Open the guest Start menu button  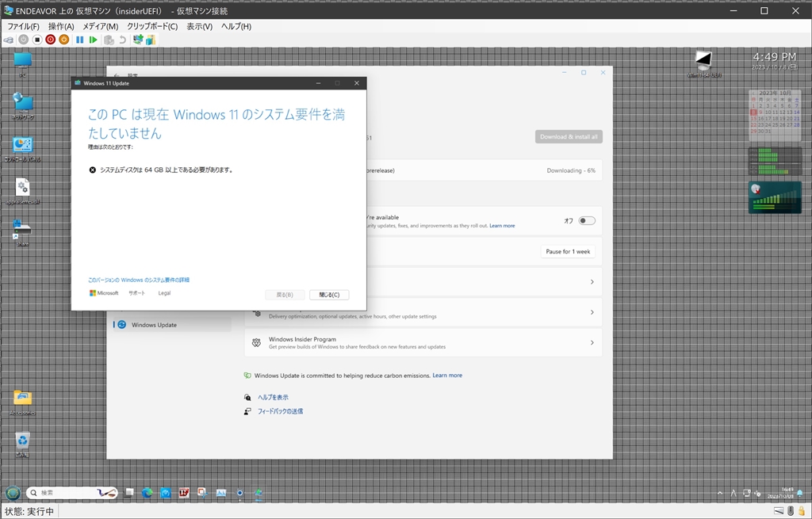click(13, 493)
